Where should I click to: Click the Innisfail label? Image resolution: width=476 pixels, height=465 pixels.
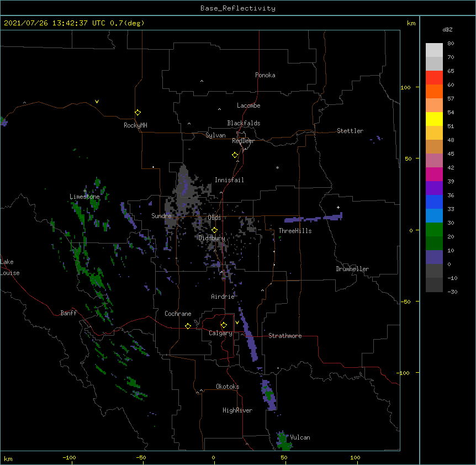click(x=229, y=180)
